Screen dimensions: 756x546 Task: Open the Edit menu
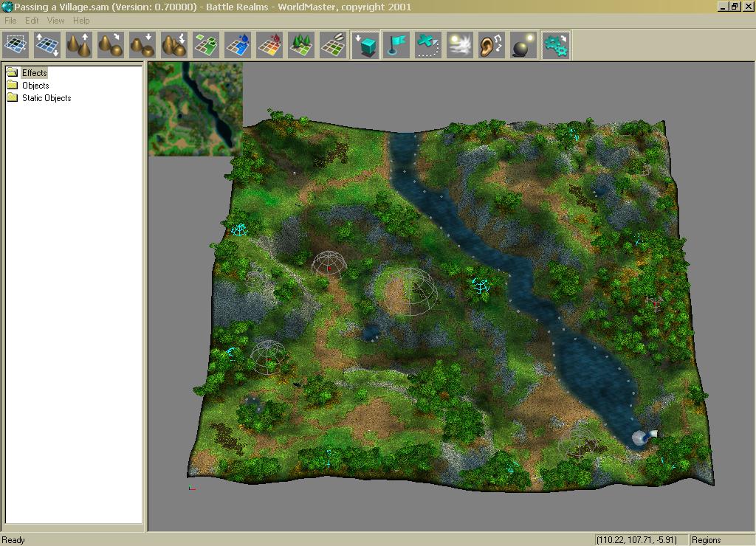coord(32,20)
